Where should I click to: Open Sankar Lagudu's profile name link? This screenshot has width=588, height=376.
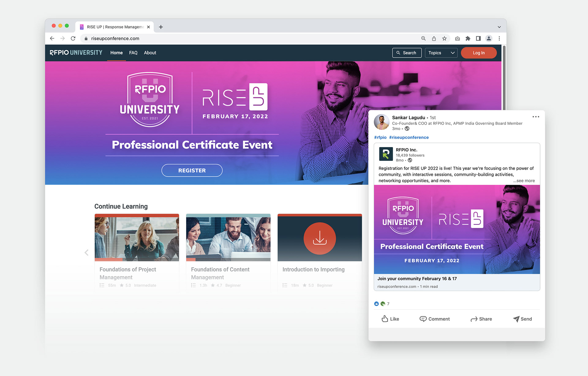pyautogui.click(x=409, y=117)
